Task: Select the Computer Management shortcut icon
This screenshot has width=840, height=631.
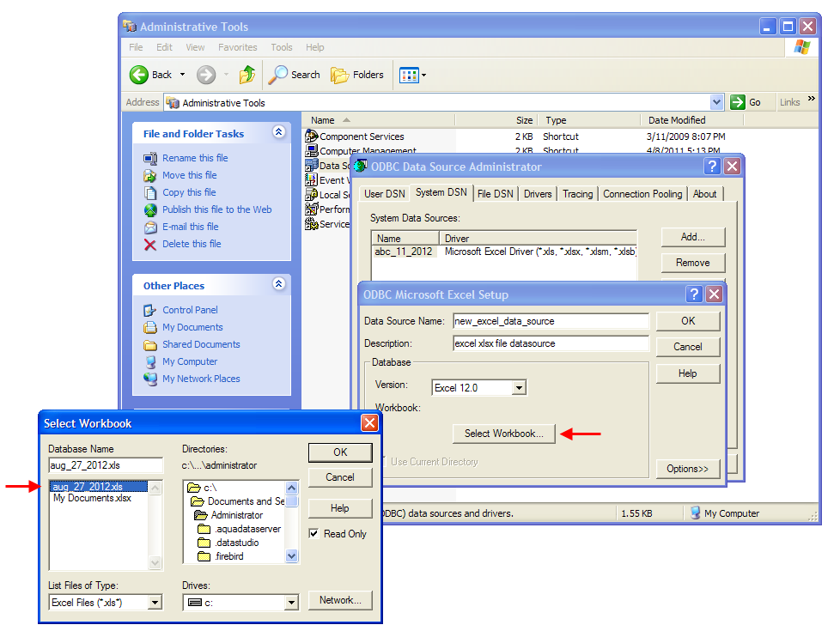Action: tap(311, 150)
